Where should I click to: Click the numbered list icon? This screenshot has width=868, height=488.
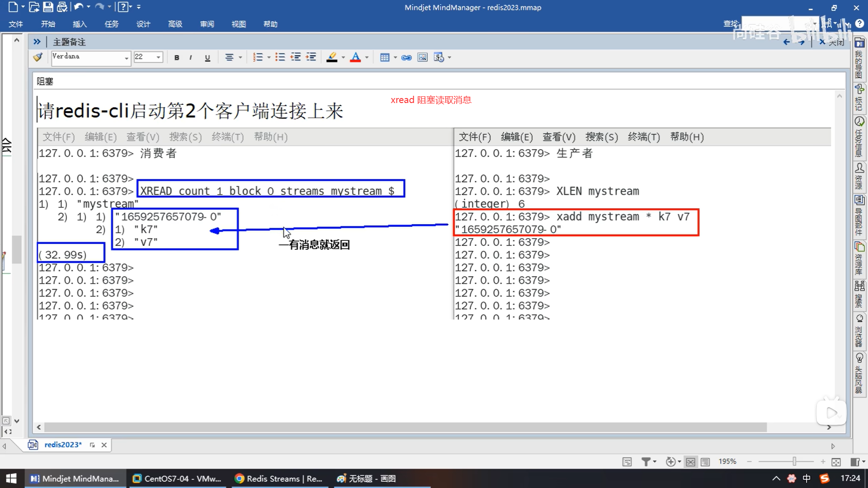click(x=258, y=57)
